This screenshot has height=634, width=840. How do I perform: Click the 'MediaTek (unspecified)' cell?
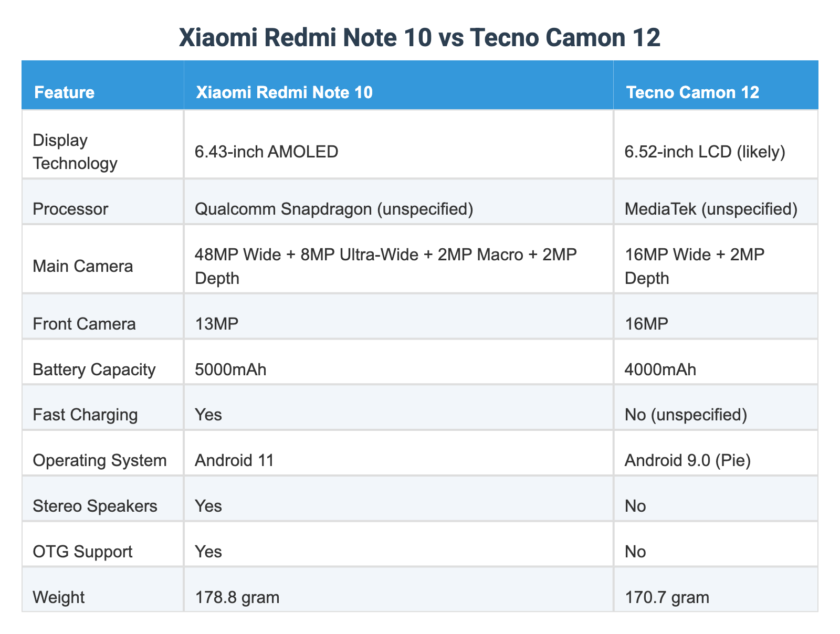click(x=711, y=209)
